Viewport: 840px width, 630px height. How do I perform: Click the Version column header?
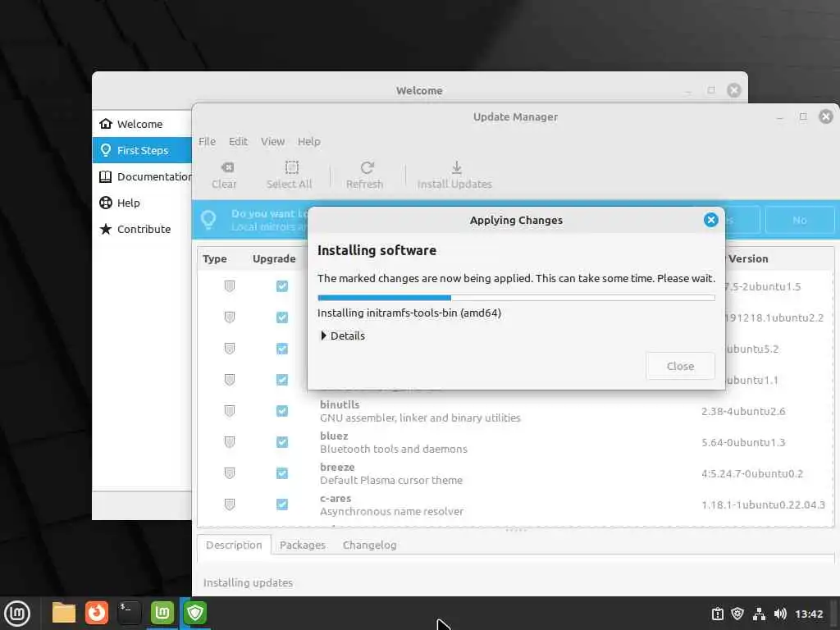[x=748, y=258]
